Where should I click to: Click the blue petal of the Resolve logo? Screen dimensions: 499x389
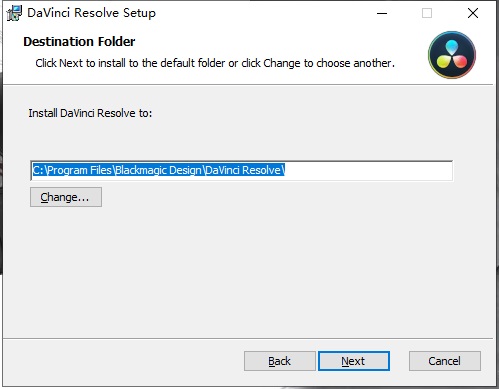click(452, 47)
